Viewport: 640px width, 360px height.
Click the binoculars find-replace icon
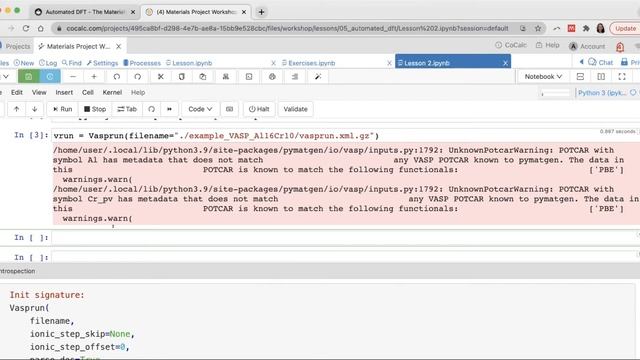(225, 76)
